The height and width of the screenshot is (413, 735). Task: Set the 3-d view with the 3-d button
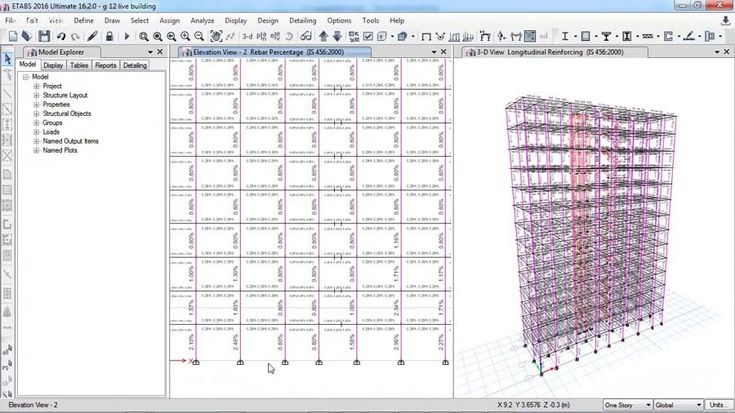tap(247, 36)
